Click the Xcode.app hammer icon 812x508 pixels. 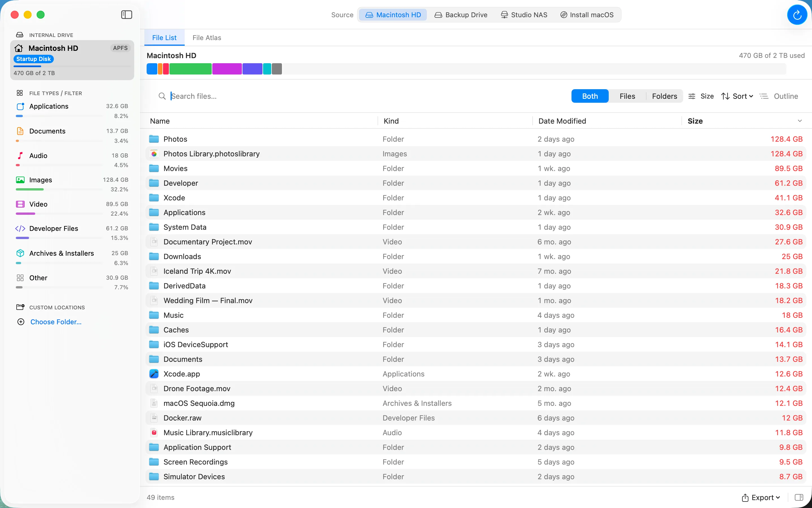point(154,374)
